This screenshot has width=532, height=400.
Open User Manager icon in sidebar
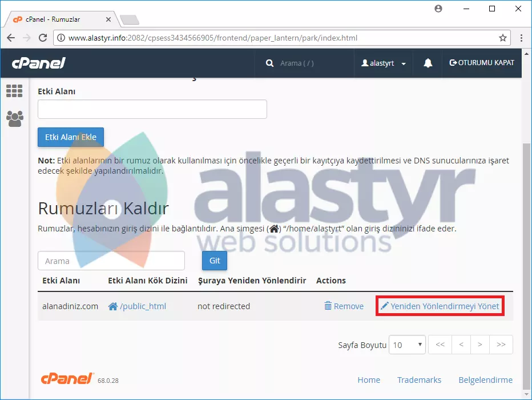[15, 119]
